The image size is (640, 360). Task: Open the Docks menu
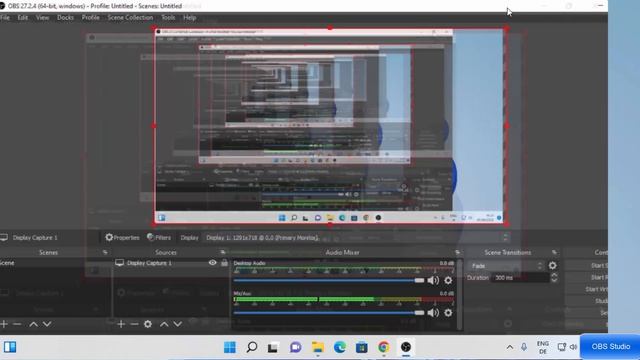pos(65,18)
